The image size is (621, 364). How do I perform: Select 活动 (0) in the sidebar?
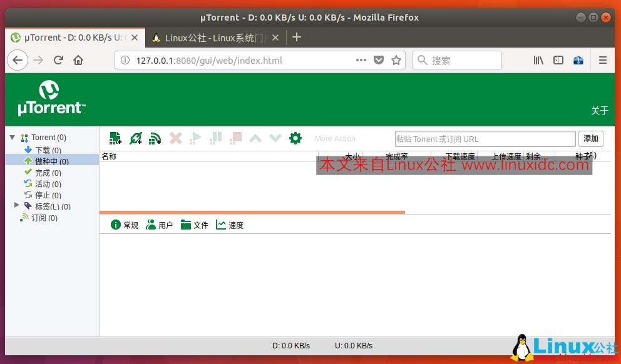point(48,184)
